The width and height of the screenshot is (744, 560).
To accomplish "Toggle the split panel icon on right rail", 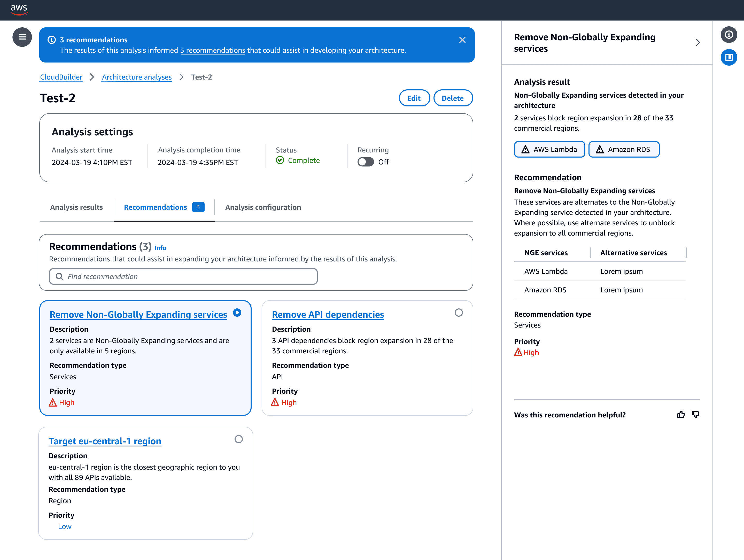I will coord(729,58).
